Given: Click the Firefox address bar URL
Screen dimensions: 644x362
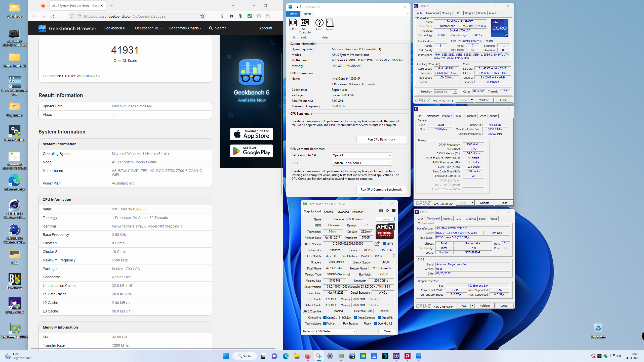Looking at the screenshot, I should point(125,16).
